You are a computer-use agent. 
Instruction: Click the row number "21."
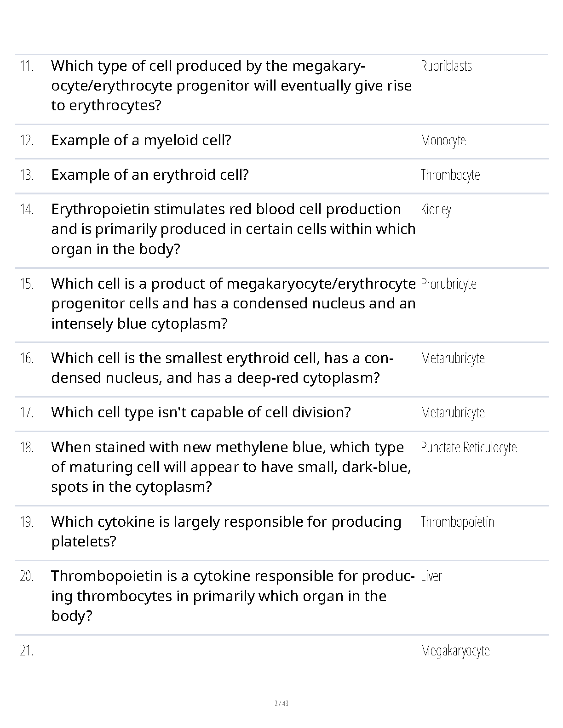tap(27, 651)
